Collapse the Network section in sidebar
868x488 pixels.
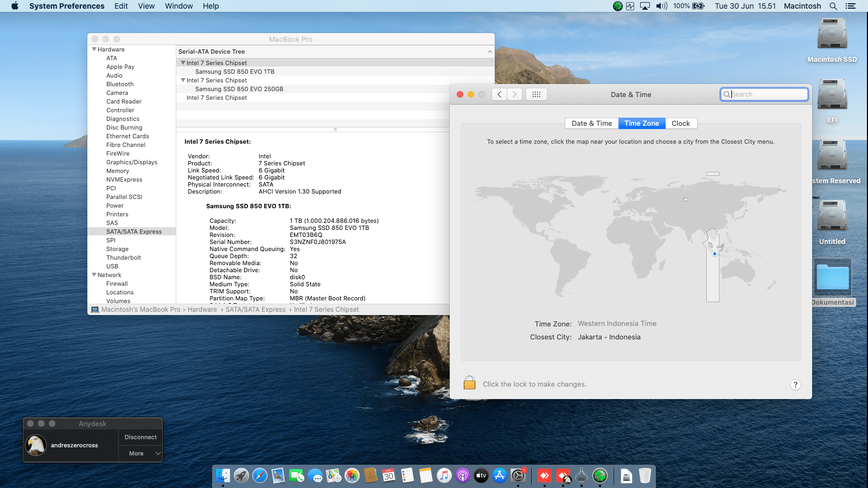(94, 275)
